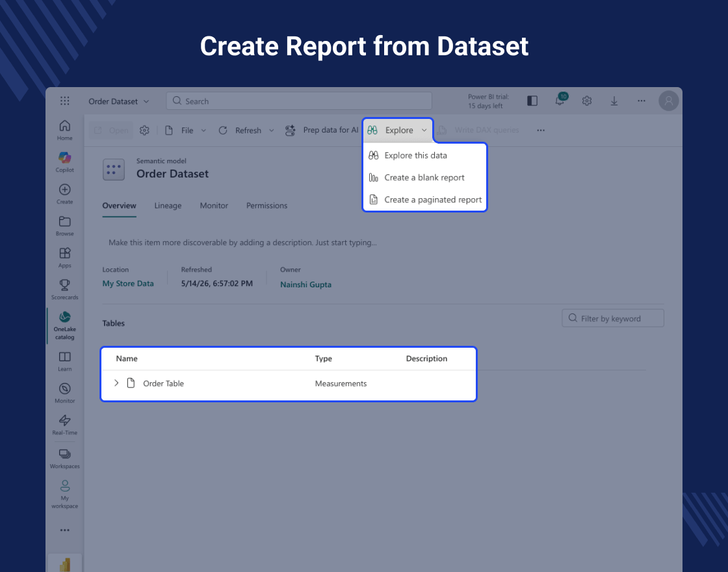Select OneLake catalog in sidebar
This screenshot has height=572, width=728.
[x=64, y=326]
